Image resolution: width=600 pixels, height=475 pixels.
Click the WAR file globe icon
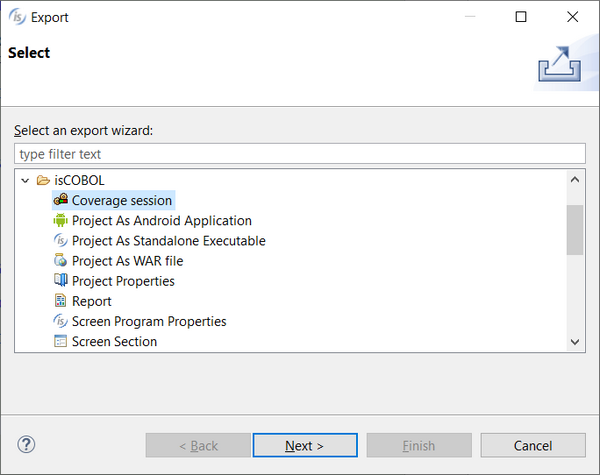pyautogui.click(x=60, y=260)
